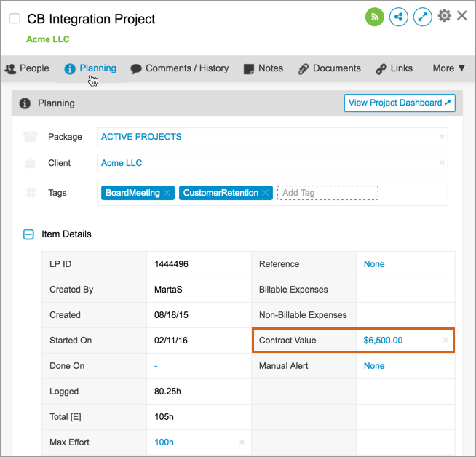Click the expand to full view icon
Screen dimensions: 476x457
coord(422,17)
